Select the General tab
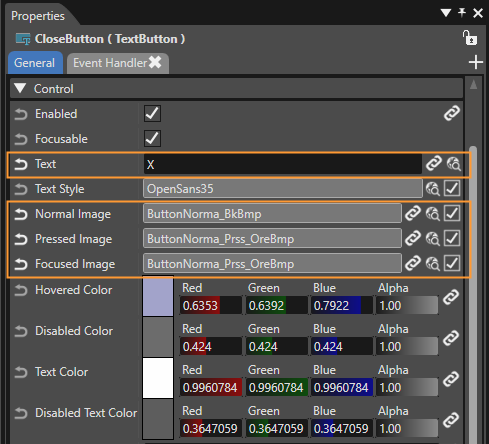 [35, 63]
